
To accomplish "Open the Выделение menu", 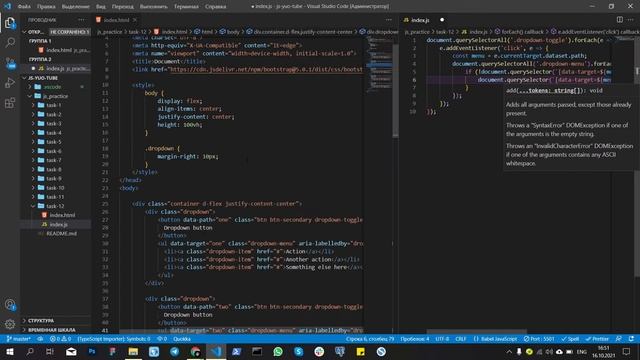I will (76, 7).
